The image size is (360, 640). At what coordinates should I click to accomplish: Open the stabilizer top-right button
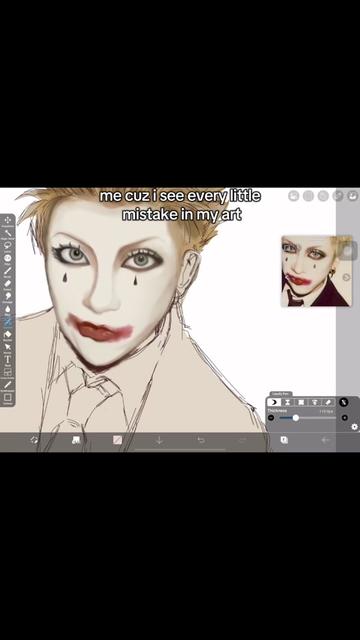(309, 196)
